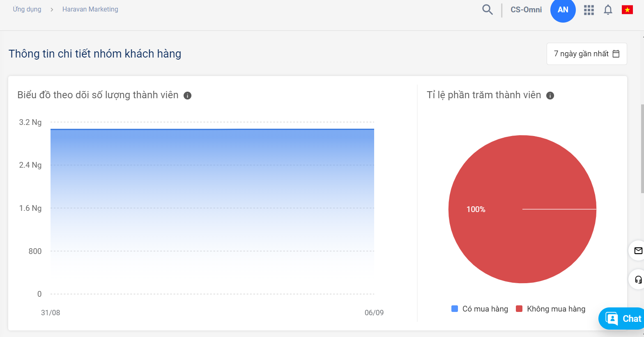The image size is (644, 337).
Task: Click the CS-Omni store name
Action: coord(526,10)
